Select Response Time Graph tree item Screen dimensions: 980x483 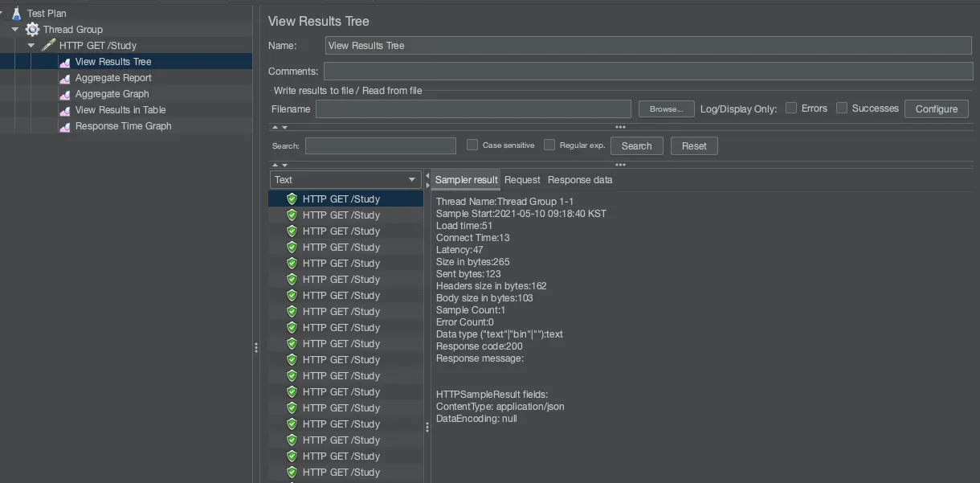[x=124, y=126]
